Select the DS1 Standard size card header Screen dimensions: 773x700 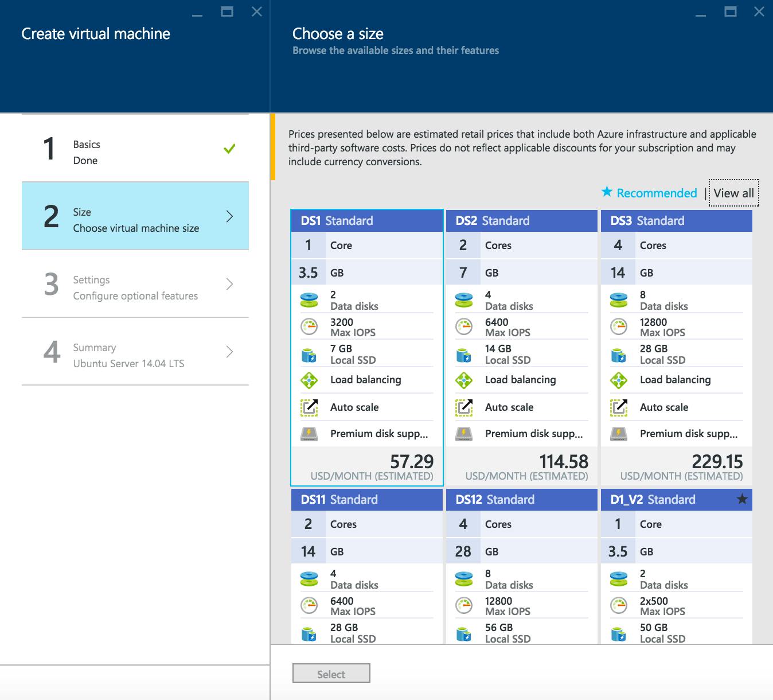[367, 221]
